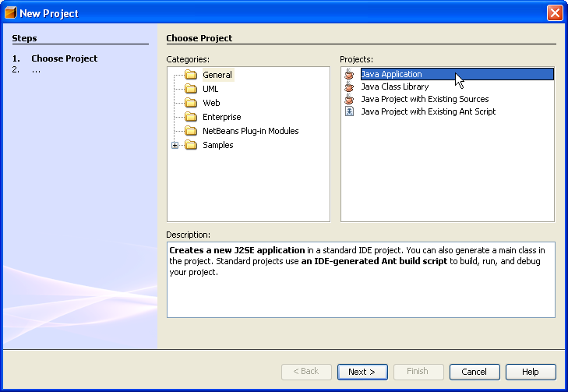Select NetBeans Plug-in Modules category
This screenshot has height=392, width=568.
[x=251, y=131]
